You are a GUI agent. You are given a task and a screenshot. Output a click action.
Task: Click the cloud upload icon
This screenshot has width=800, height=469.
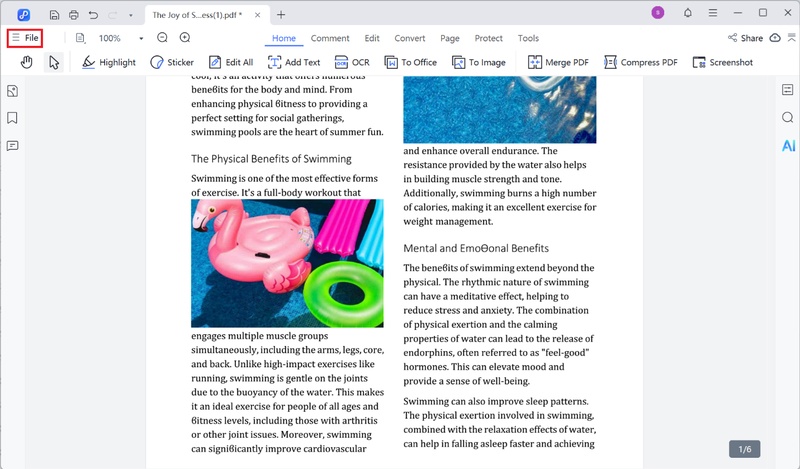click(775, 38)
